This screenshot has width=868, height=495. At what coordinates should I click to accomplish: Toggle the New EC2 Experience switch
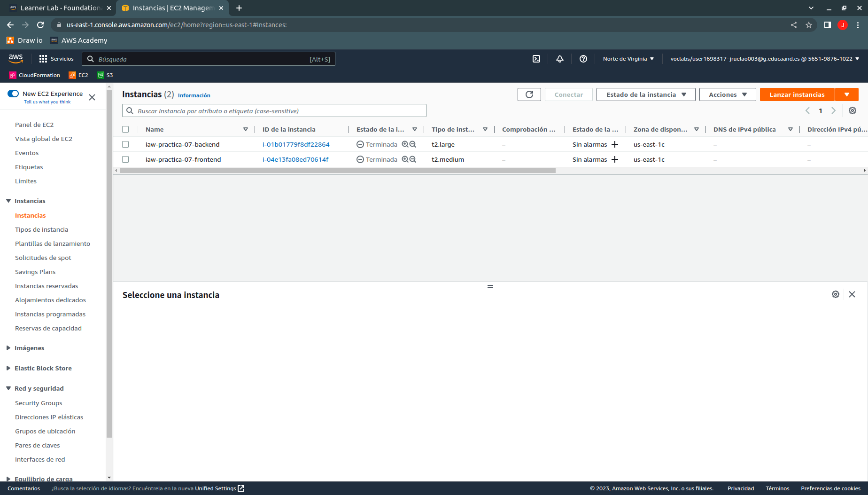pos(13,94)
